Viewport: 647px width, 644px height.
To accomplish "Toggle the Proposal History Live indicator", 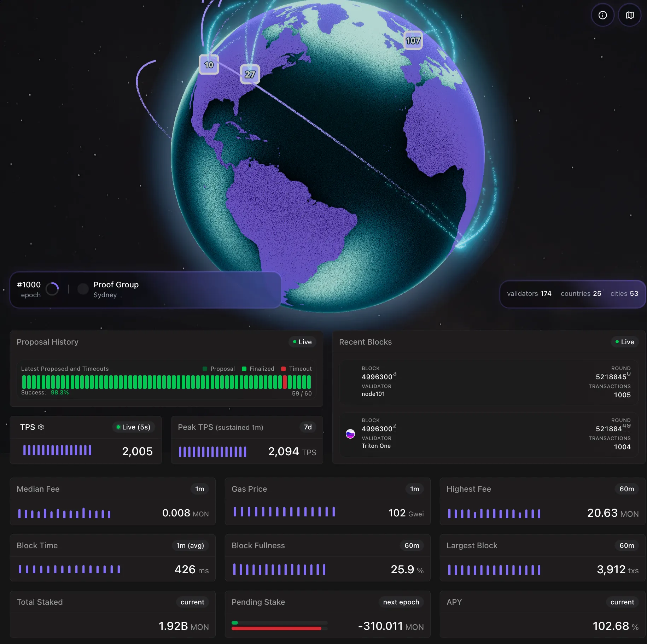I will (x=302, y=342).
